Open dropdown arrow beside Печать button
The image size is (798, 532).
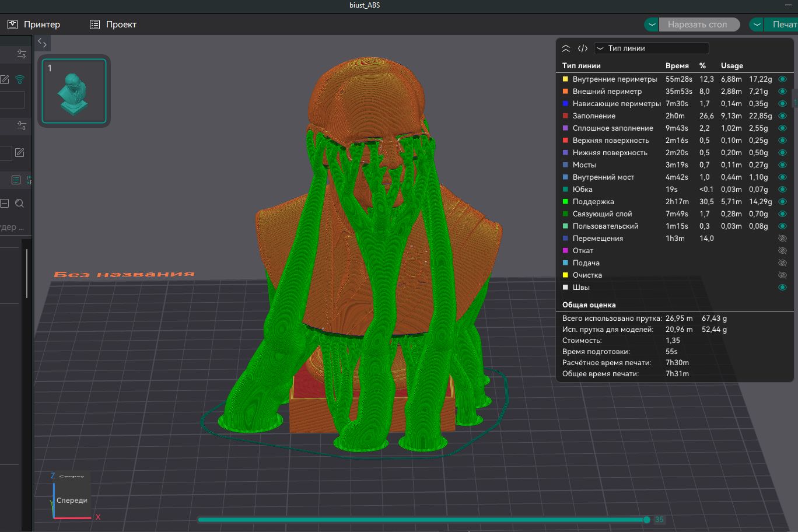pyautogui.click(x=757, y=24)
